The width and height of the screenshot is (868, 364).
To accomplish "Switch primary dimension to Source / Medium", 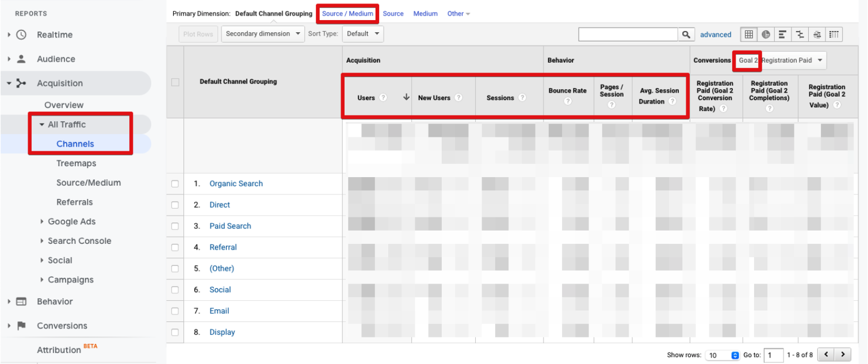I will (347, 13).
